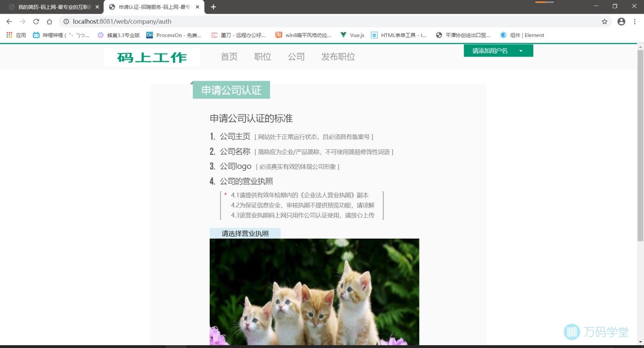Click the uploaded kittens image preview
Screen dimensions: 644x348
(x=314, y=292)
